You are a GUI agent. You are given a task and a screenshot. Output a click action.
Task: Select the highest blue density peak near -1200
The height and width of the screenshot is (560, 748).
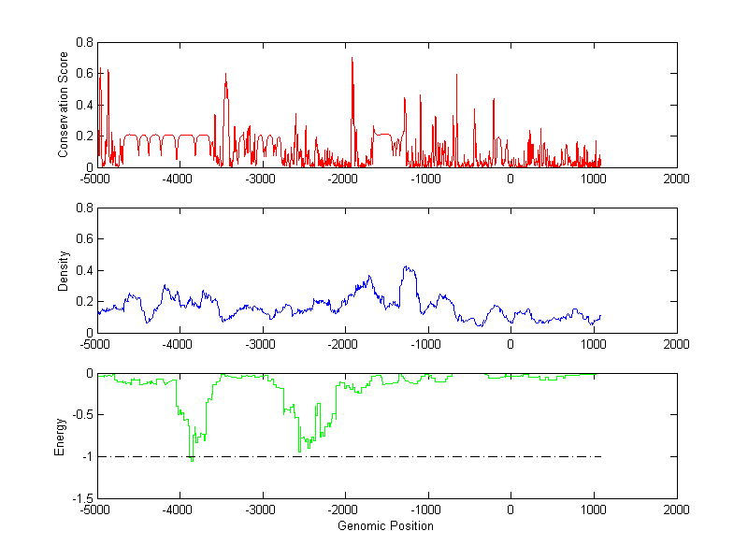[x=407, y=268]
